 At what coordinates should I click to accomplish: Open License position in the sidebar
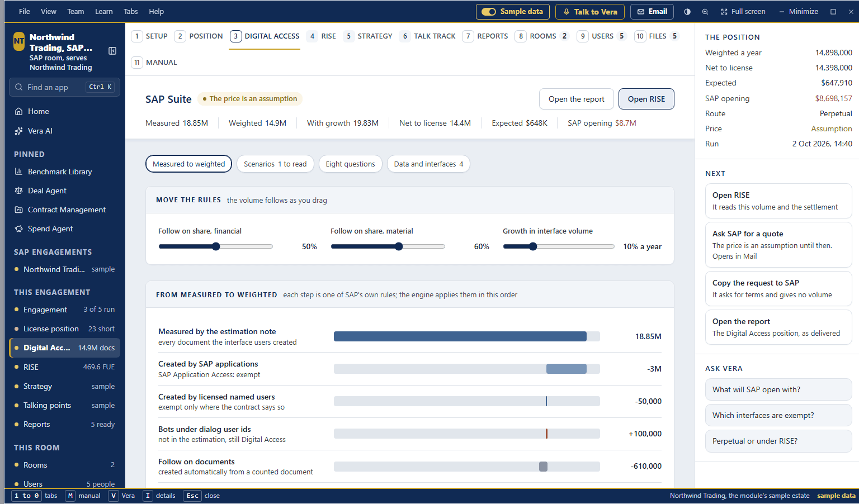(64, 329)
